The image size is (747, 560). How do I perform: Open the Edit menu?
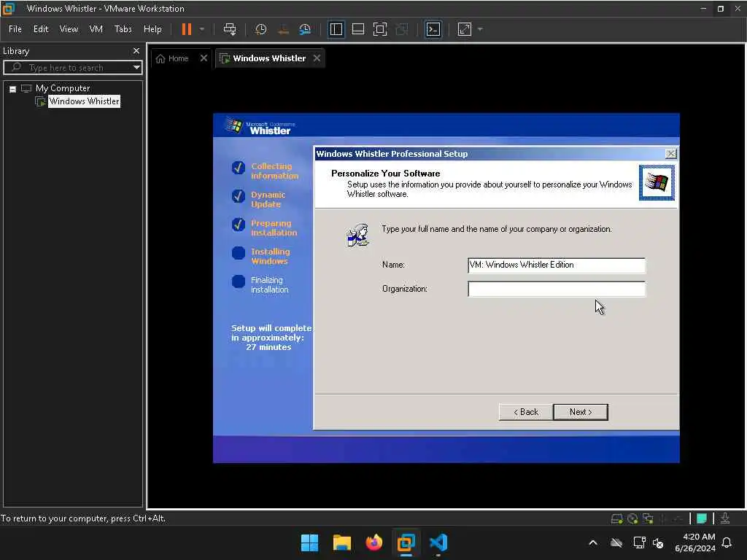(41, 29)
